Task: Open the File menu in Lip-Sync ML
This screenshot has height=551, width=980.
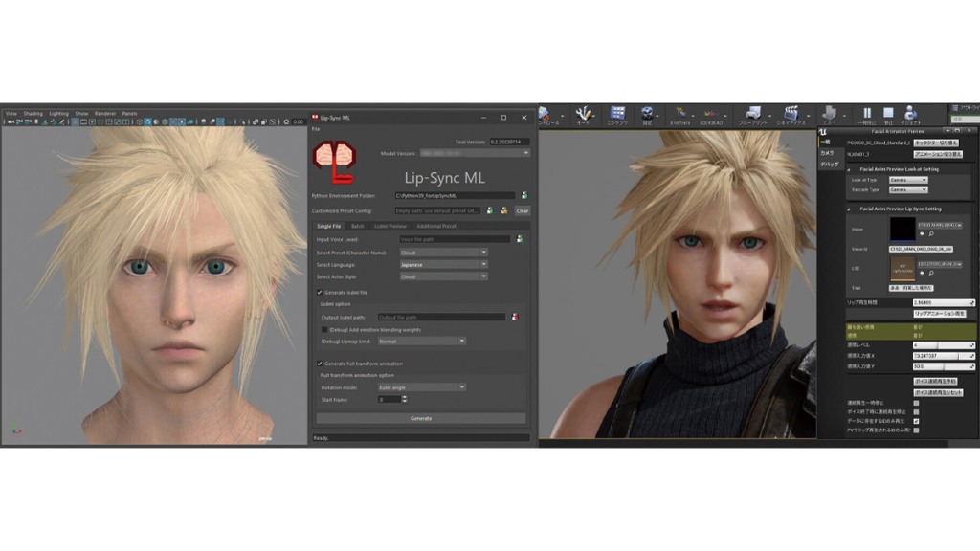Action: [316, 128]
